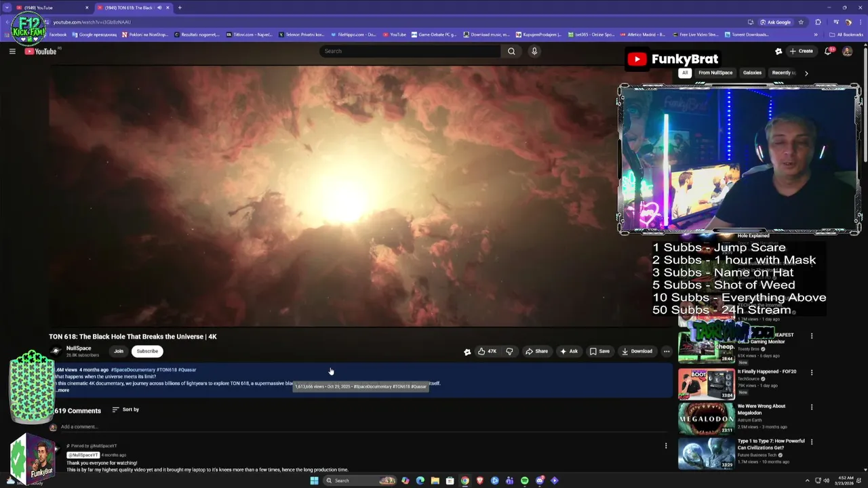Select the 'Recently uploaded' filter chip

click(x=783, y=73)
